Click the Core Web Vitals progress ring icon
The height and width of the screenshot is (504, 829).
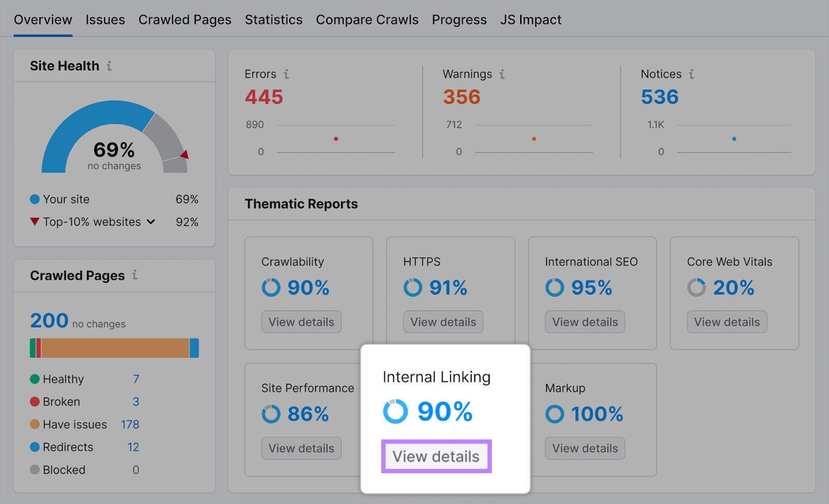pyautogui.click(x=696, y=287)
